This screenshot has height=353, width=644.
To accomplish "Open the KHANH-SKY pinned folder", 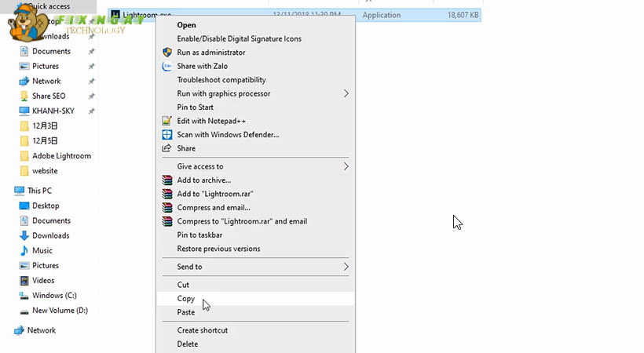I will [53, 111].
